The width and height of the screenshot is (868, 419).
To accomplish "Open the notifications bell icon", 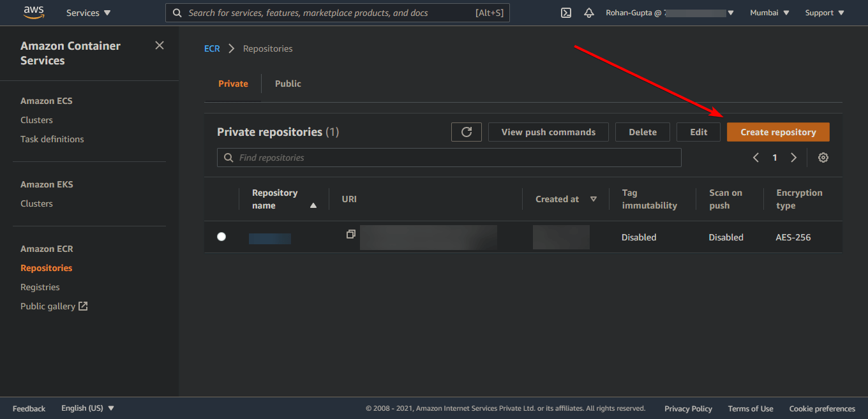I will tap(589, 13).
